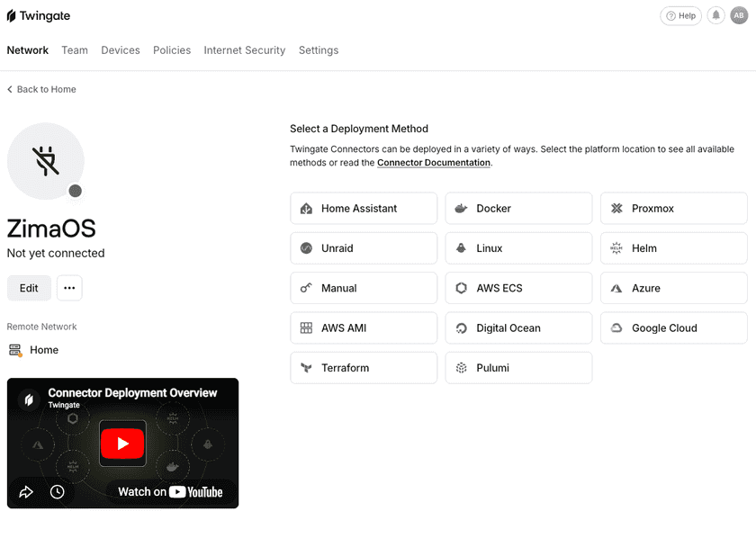Select Docker deployment method

click(x=518, y=208)
